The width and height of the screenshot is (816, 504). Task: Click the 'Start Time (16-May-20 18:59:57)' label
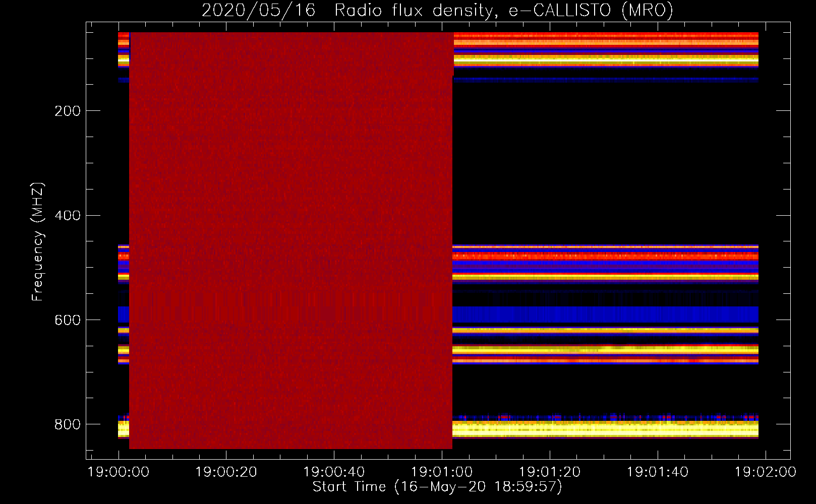click(x=437, y=487)
